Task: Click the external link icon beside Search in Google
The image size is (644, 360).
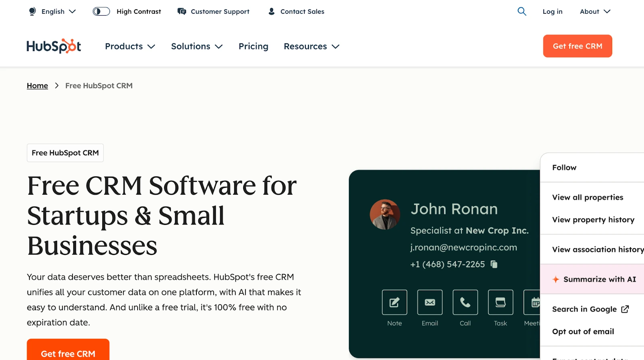Action: (x=625, y=309)
